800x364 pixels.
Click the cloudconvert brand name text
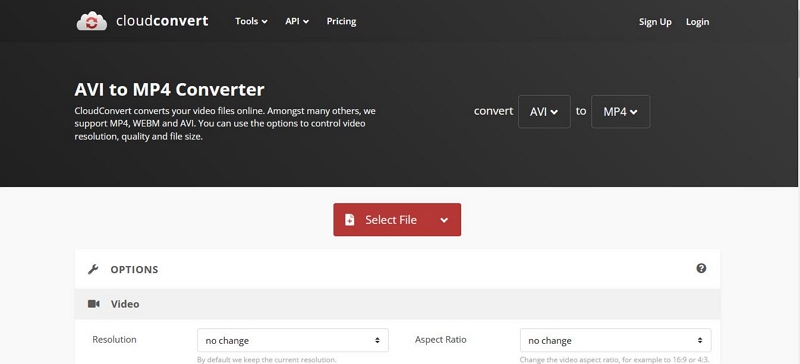[x=162, y=21]
